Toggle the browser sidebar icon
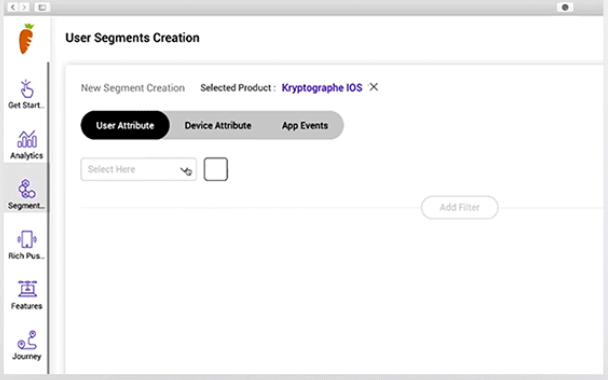Viewport: 608px width, 380px height. [42, 7]
